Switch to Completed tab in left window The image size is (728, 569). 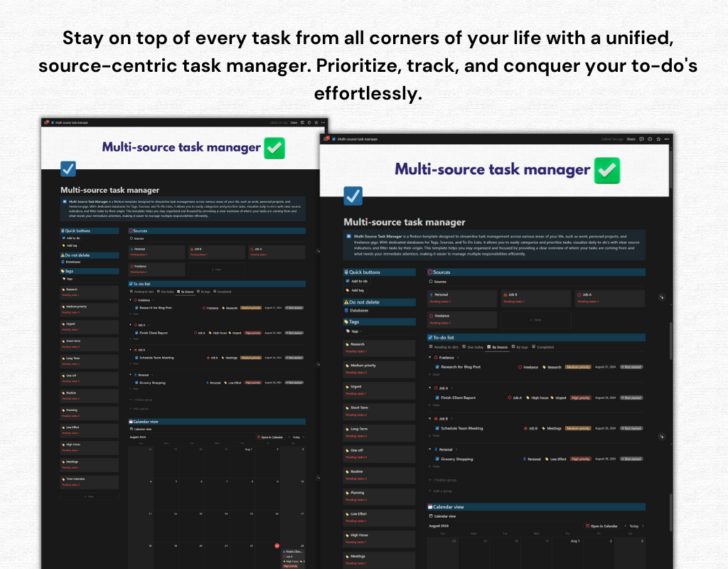(223, 292)
